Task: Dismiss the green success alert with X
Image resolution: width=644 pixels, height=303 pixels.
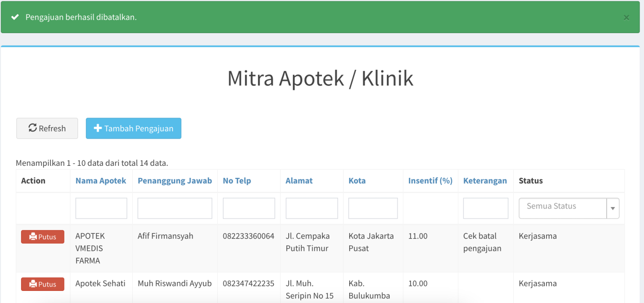Action: [x=626, y=18]
